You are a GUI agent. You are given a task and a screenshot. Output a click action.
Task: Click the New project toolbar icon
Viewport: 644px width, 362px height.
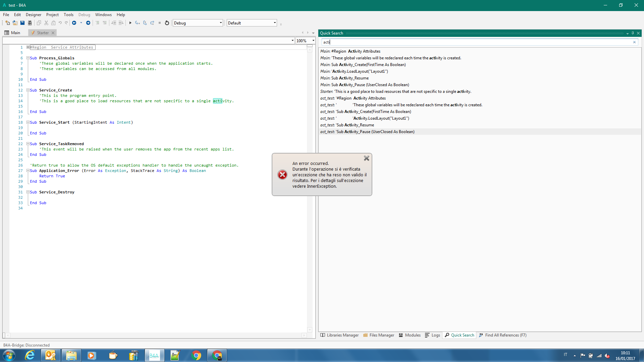pyautogui.click(x=7, y=23)
